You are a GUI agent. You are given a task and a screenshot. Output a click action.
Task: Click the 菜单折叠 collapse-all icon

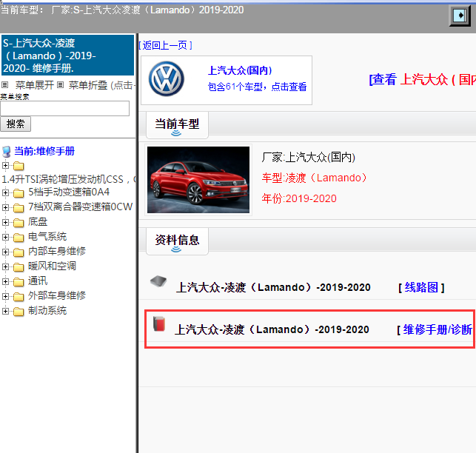click(61, 84)
